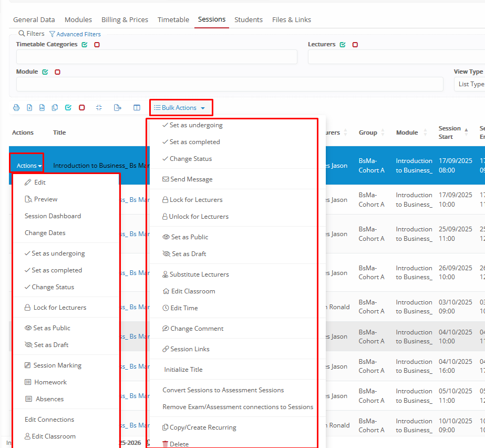Check the green select-all box for Timetable Categories

click(85, 45)
